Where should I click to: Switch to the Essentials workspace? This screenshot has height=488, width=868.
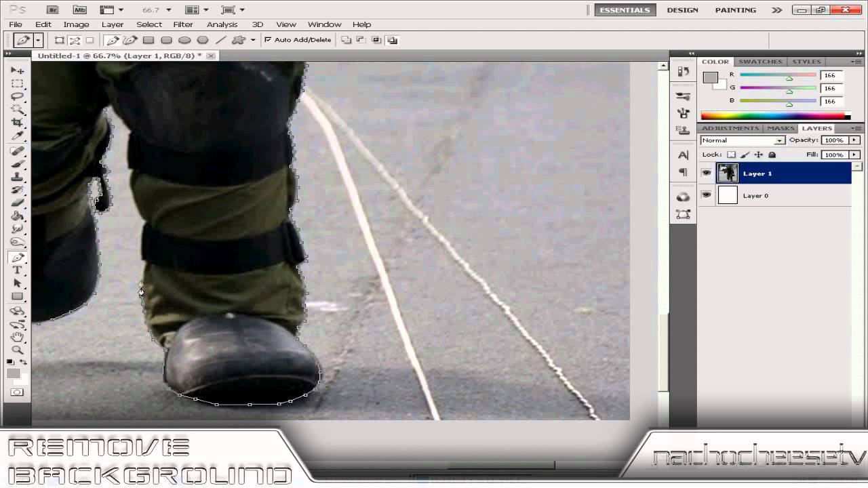tap(625, 10)
